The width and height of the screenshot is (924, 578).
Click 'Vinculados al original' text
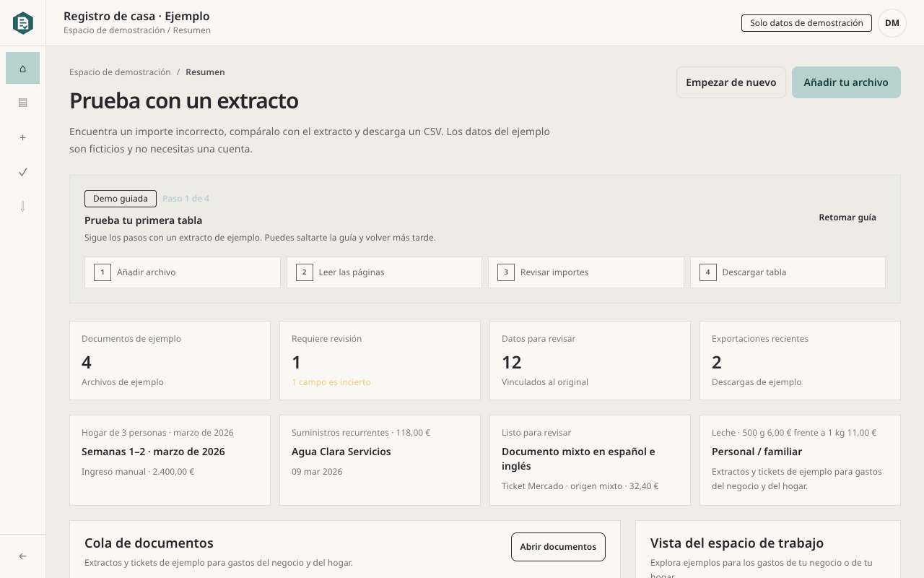(545, 382)
